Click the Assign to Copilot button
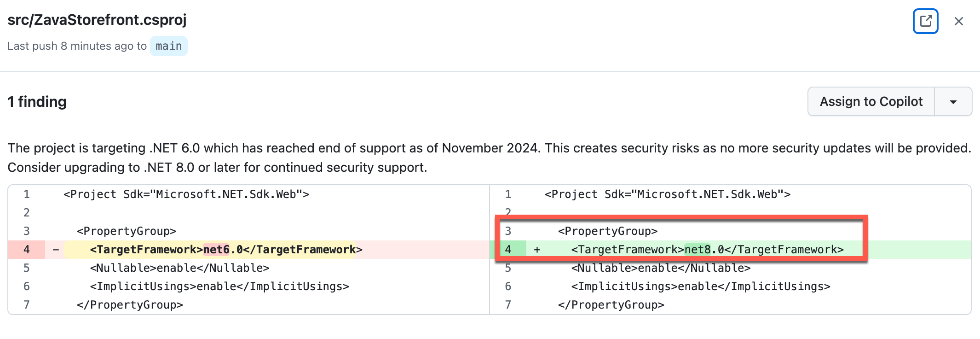This screenshot has height=339, width=980. 871,101
